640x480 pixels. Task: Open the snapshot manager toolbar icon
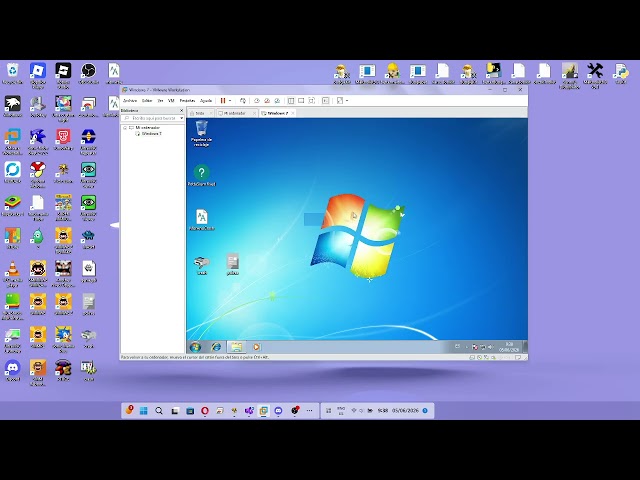pos(277,100)
